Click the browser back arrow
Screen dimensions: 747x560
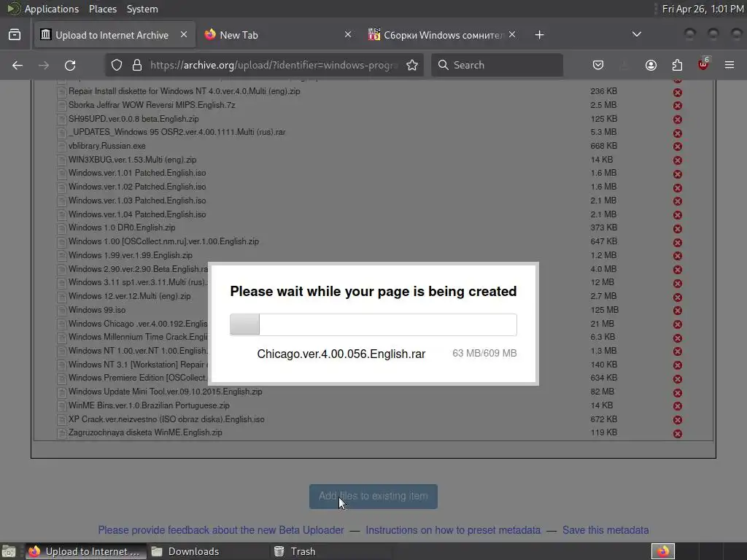[18, 65]
